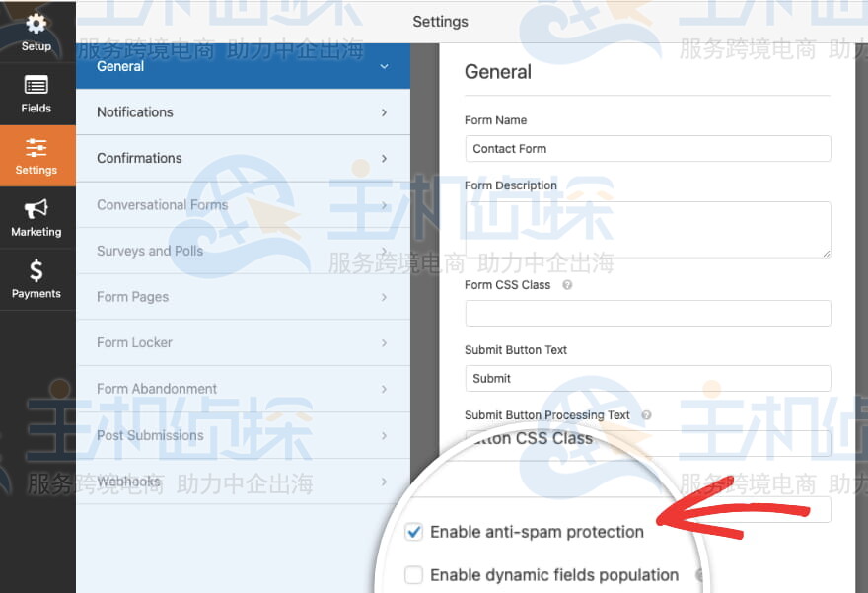The height and width of the screenshot is (593, 868).
Task: Show help for Submit Button Processing Text
Action: (x=646, y=415)
